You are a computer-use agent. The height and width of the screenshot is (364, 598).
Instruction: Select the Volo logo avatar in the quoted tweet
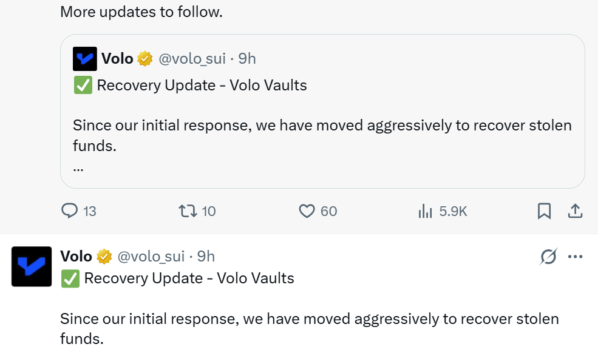click(x=84, y=58)
